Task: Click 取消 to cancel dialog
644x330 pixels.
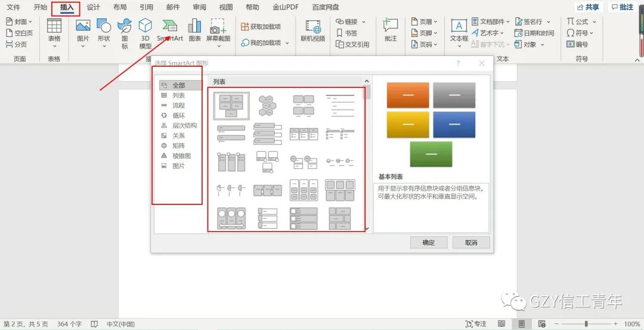Action: (x=471, y=242)
